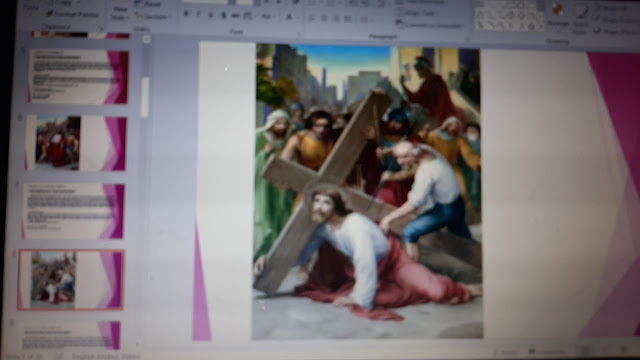Toggle Italic formatting
640x360 pixels.
click(x=198, y=15)
